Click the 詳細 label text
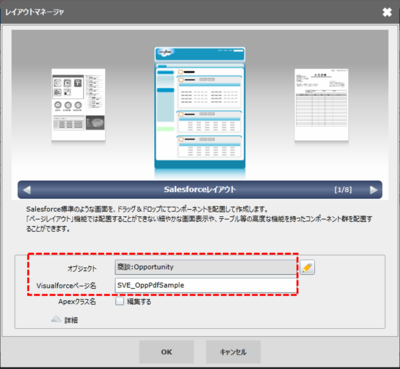This screenshot has height=369, width=400. pos(71,320)
